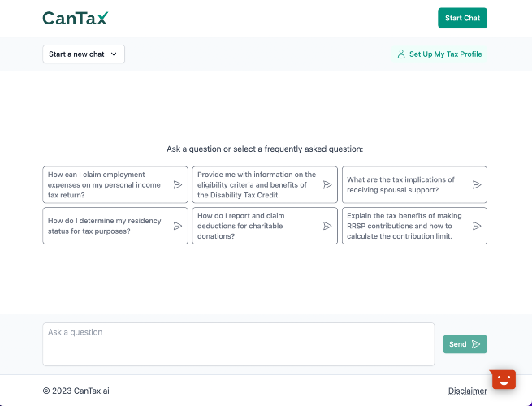Open the Disclaimer link
532x406 pixels.
(x=468, y=391)
